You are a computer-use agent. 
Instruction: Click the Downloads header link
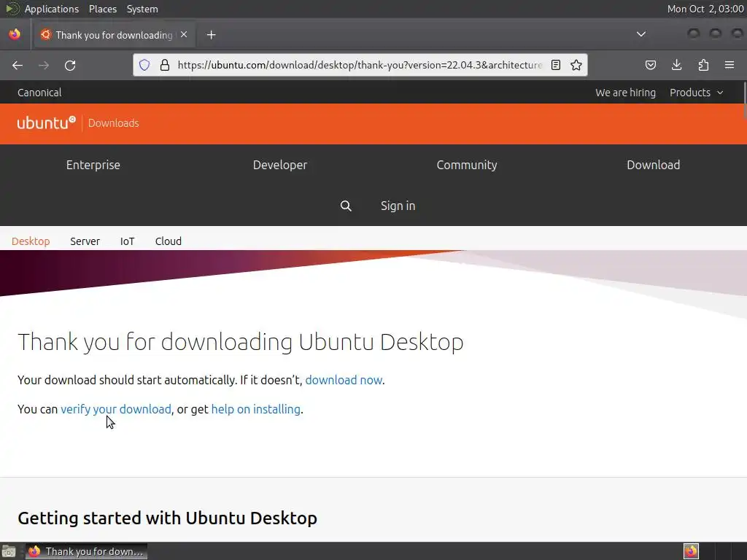[x=113, y=122]
